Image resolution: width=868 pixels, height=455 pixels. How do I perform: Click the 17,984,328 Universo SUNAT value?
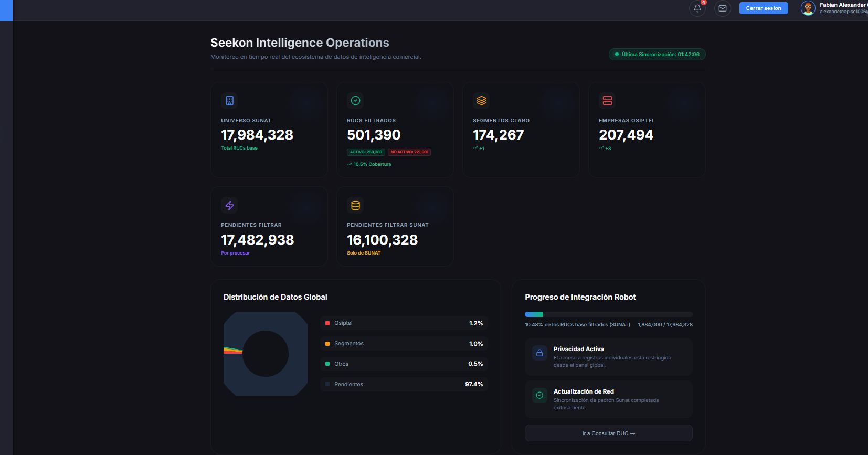pos(257,135)
